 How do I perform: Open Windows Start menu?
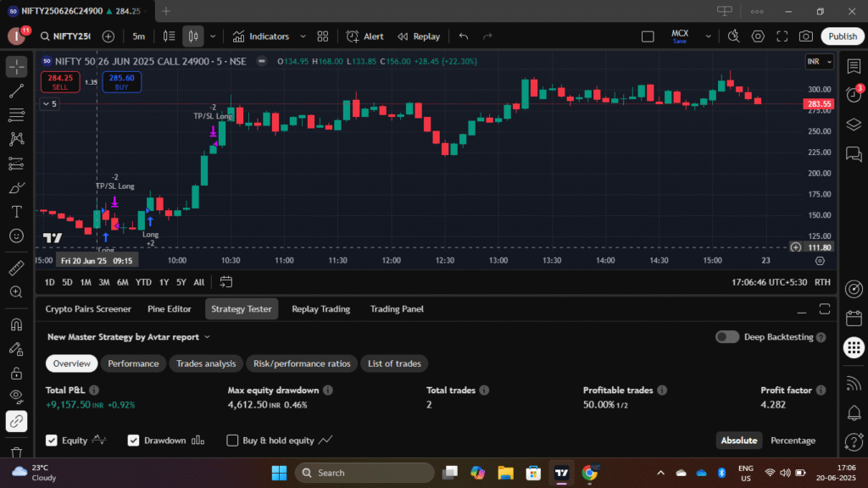(x=279, y=473)
